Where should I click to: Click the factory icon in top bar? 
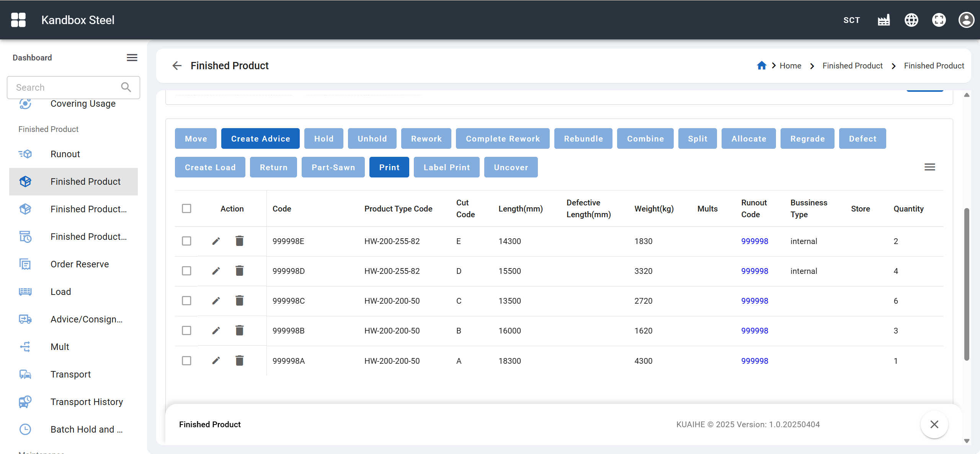(x=884, y=20)
